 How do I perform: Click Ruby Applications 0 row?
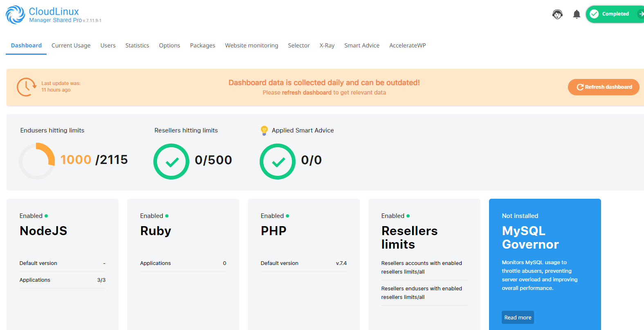(x=183, y=263)
